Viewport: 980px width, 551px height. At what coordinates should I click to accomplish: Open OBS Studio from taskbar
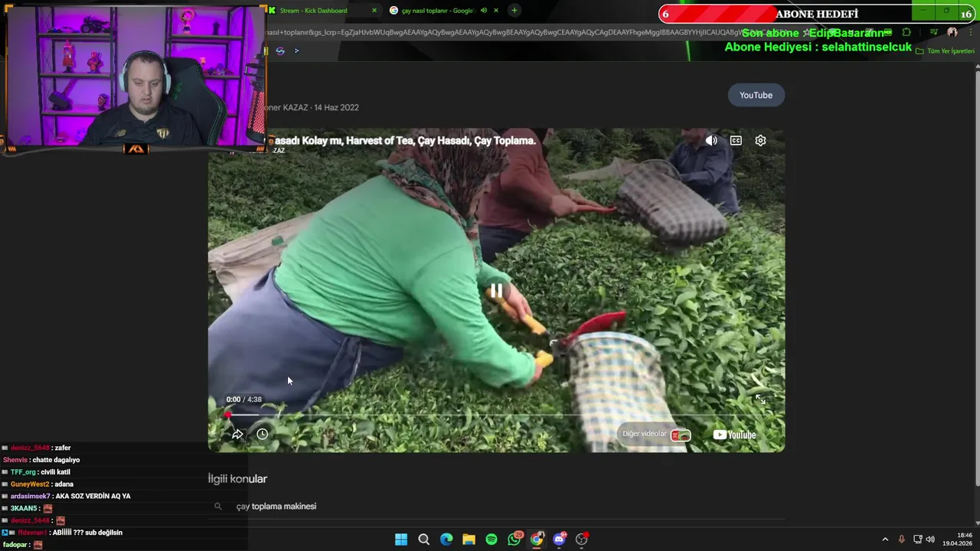(x=582, y=540)
